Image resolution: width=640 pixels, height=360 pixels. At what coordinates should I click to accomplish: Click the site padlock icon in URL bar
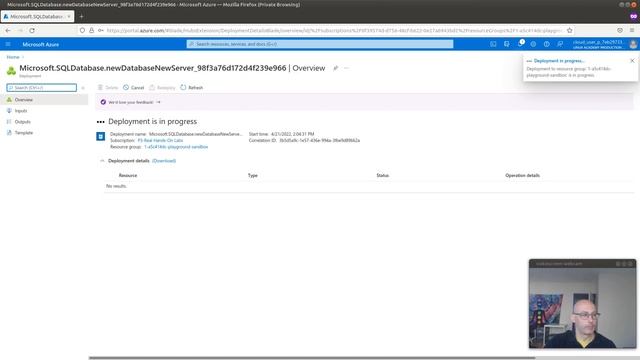(x=91, y=31)
